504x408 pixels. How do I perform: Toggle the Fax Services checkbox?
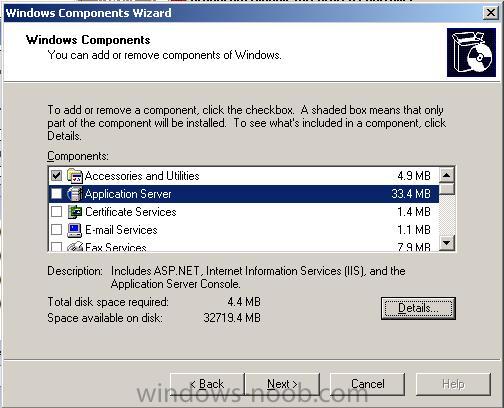(x=56, y=247)
